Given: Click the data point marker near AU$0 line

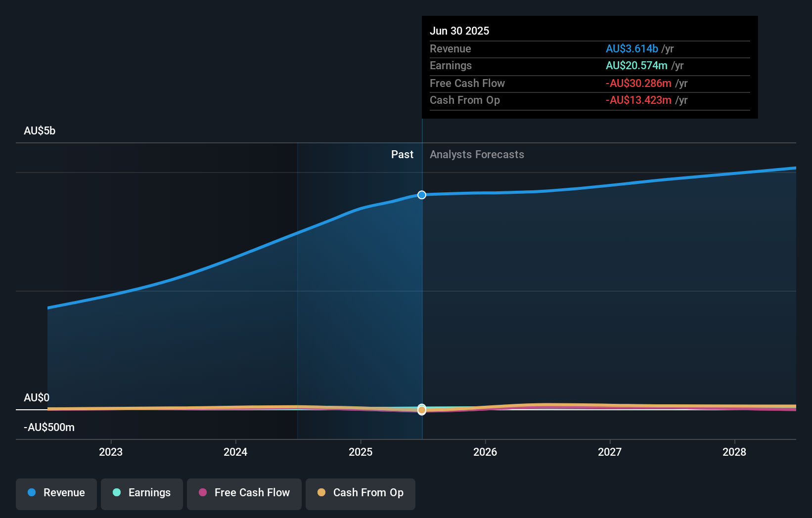Looking at the screenshot, I should point(421,410).
